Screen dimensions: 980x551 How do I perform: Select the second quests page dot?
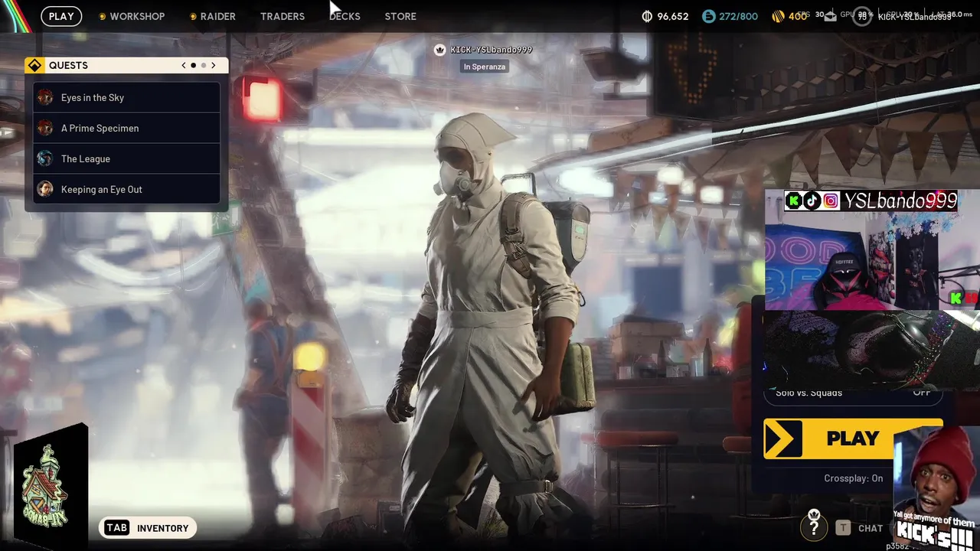[203, 66]
